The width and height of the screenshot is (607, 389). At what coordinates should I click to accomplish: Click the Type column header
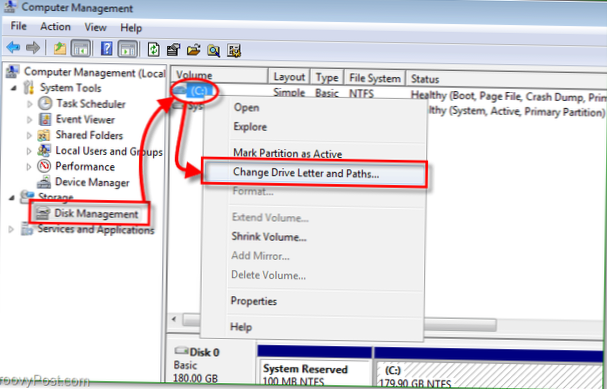[x=327, y=77]
